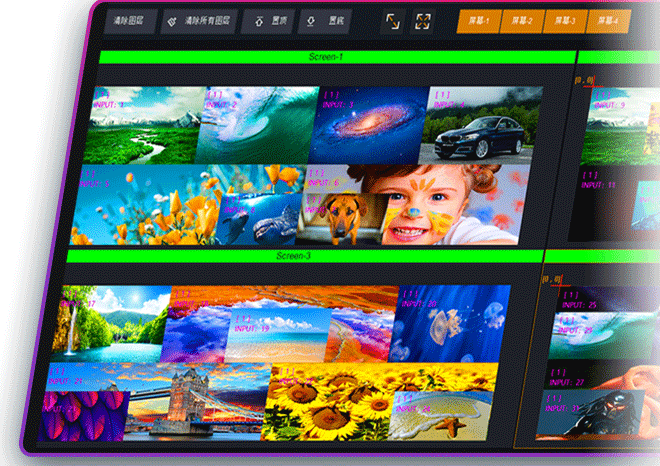Select the dog picture layer
Screen dimensions: 660x466
(x=341, y=219)
